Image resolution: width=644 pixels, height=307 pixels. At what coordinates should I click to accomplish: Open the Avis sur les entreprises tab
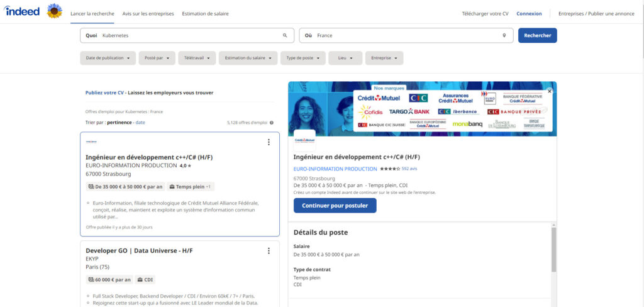[x=149, y=13]
